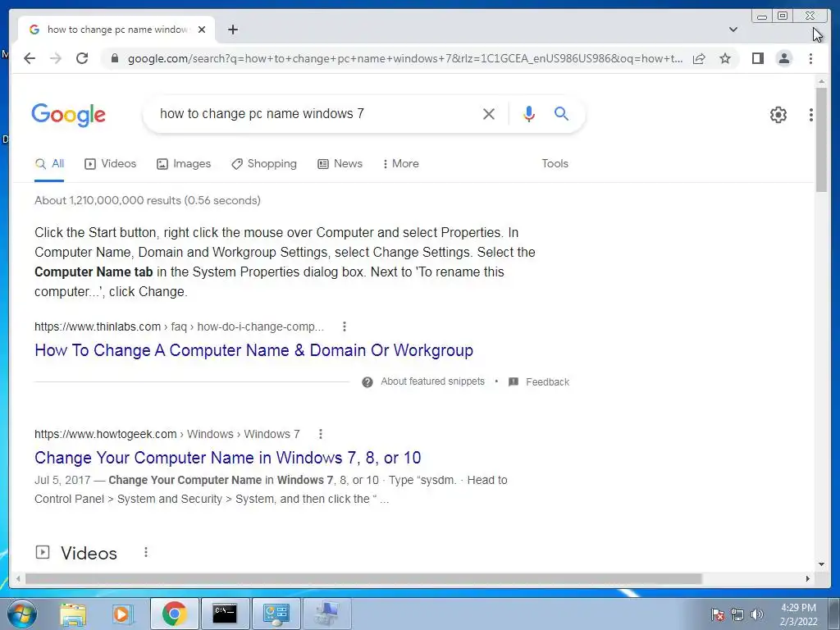Close the Google search tab

coord(202,30)
